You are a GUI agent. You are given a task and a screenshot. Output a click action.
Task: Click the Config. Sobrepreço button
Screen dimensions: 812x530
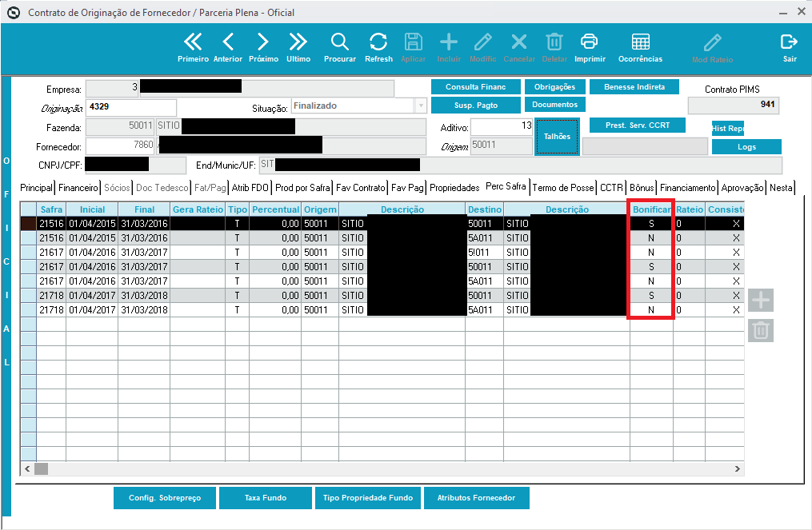tap(165, 498)
